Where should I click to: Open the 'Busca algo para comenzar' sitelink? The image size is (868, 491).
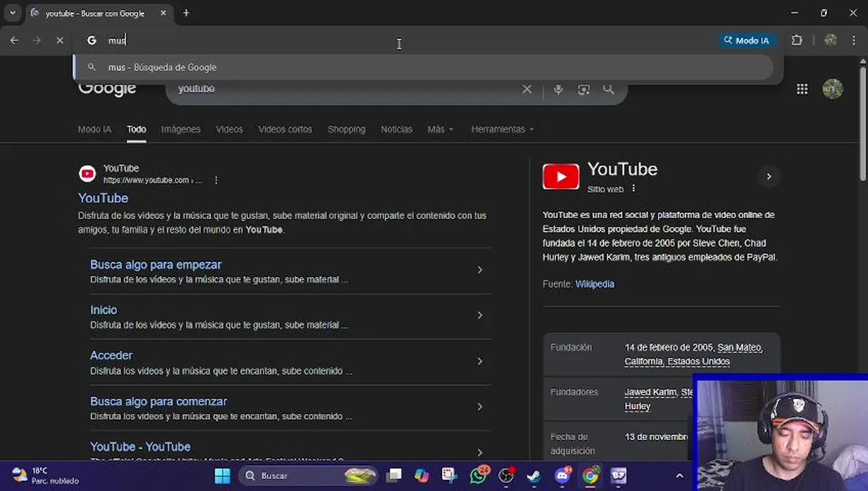click(x=158, y=402)
